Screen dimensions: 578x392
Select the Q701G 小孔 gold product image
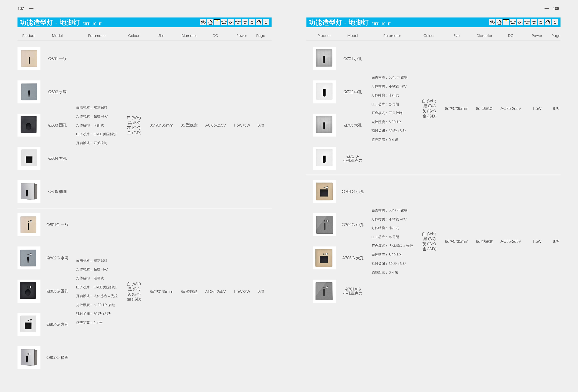324,191
